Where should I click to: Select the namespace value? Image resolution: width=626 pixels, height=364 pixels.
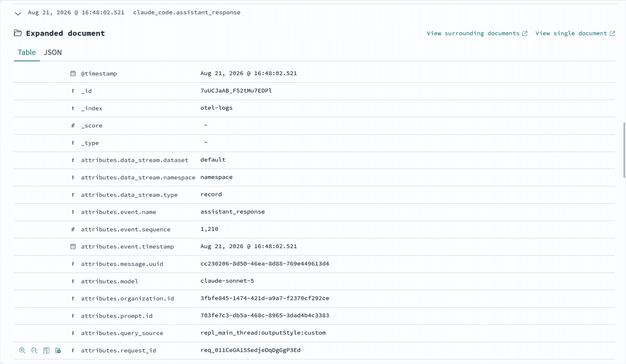point(216,177)
